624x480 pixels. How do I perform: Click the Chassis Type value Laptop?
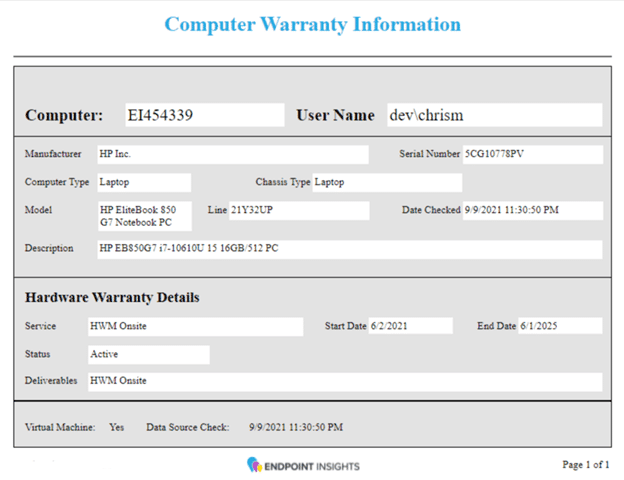(x=387, y=182)
